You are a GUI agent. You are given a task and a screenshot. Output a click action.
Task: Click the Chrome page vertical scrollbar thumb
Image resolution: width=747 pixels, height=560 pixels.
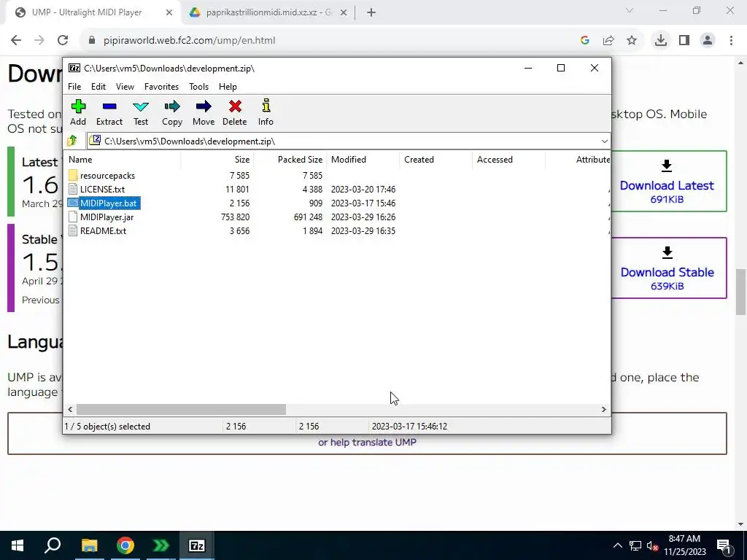point(740,292)
